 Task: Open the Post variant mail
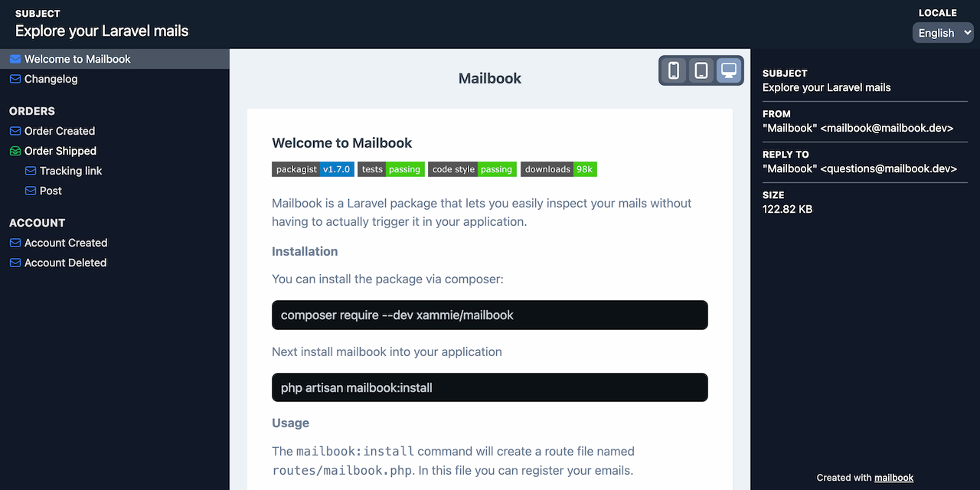tap(51, 191)
